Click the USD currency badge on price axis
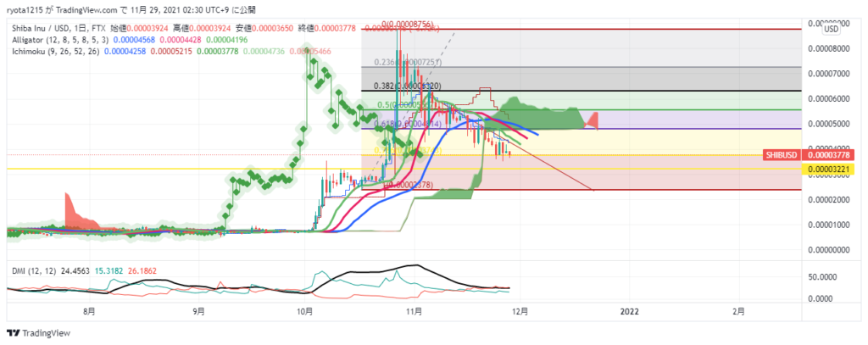The height and width of the screenshot is (345, 868). click(831, 30)
